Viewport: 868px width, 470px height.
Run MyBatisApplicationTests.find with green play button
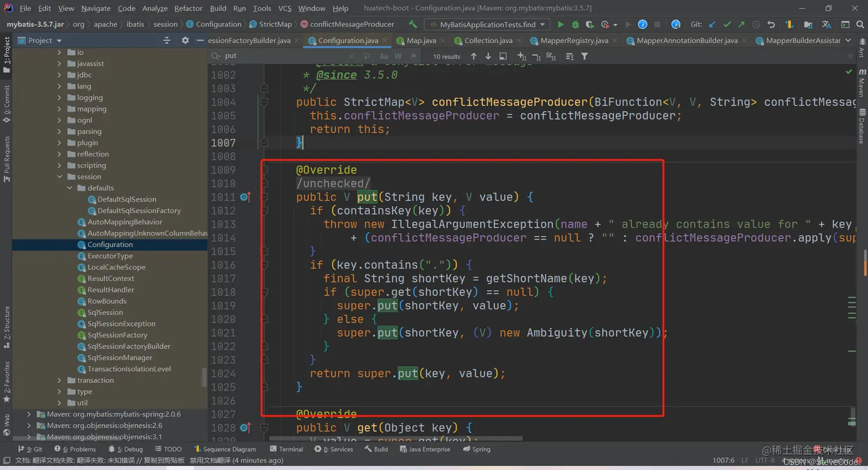point(560,24)
